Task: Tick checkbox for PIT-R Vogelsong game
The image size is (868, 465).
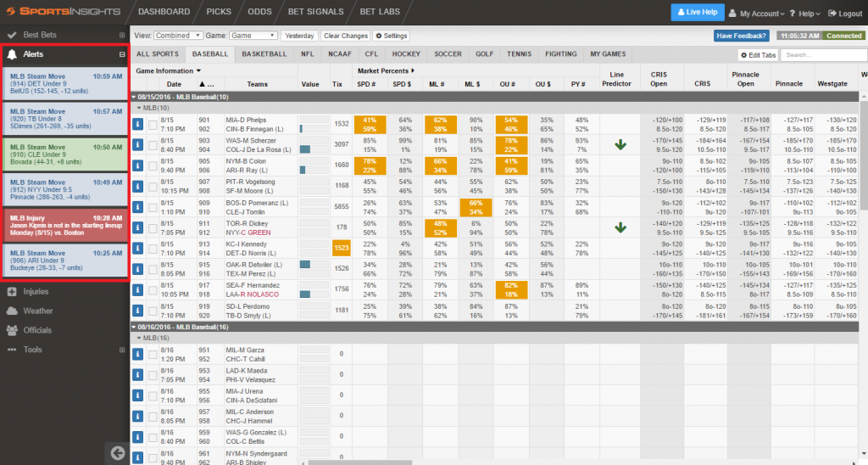Action: (153, 187)
